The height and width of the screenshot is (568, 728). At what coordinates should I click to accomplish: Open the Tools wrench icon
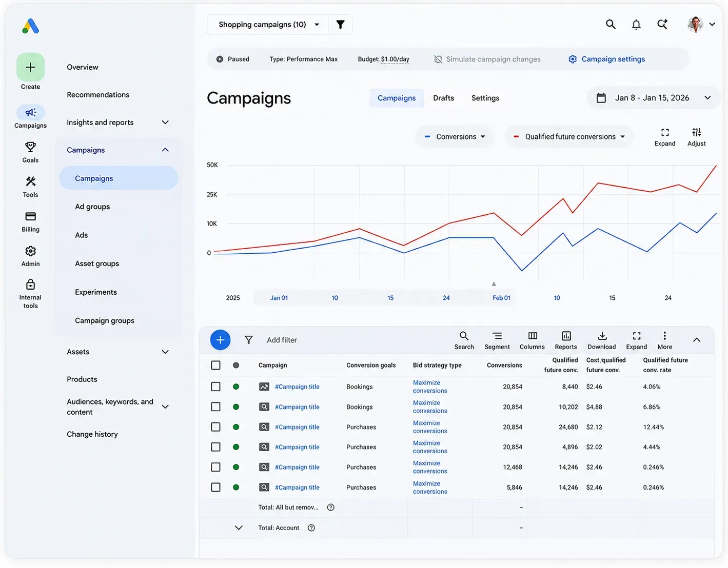click(30, 181)
